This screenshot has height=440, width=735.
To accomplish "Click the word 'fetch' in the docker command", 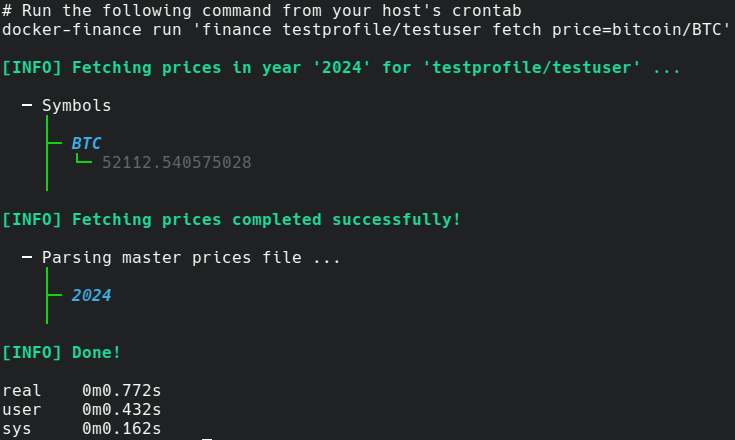I will pos(516,29).
